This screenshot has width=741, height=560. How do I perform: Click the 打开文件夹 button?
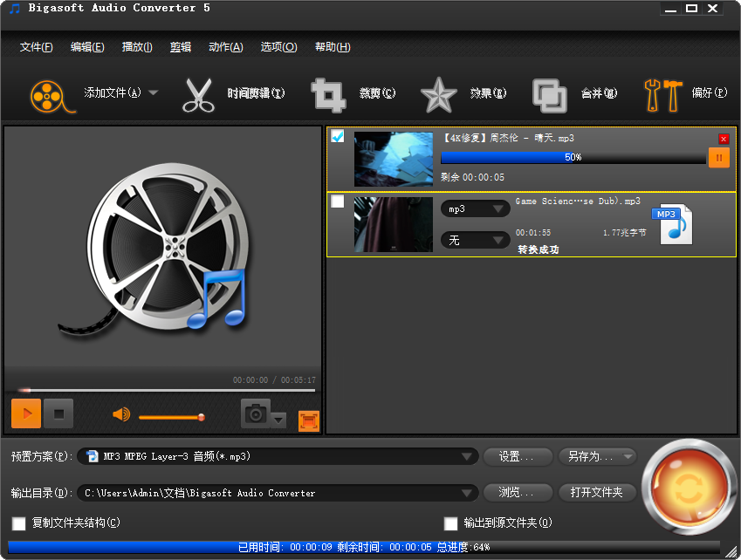(597, 492)
